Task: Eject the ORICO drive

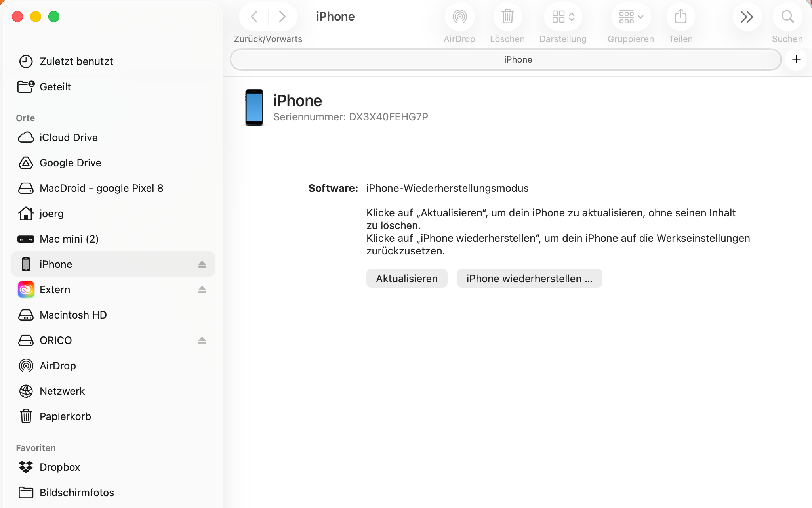Action: pyautogui.click(x=202, y=340)
